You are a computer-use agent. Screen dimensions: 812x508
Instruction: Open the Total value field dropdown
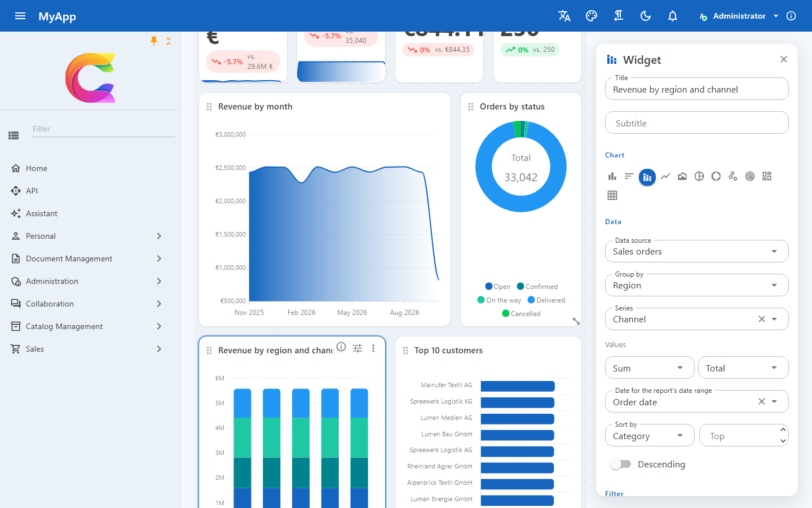(x=743, y=368)
